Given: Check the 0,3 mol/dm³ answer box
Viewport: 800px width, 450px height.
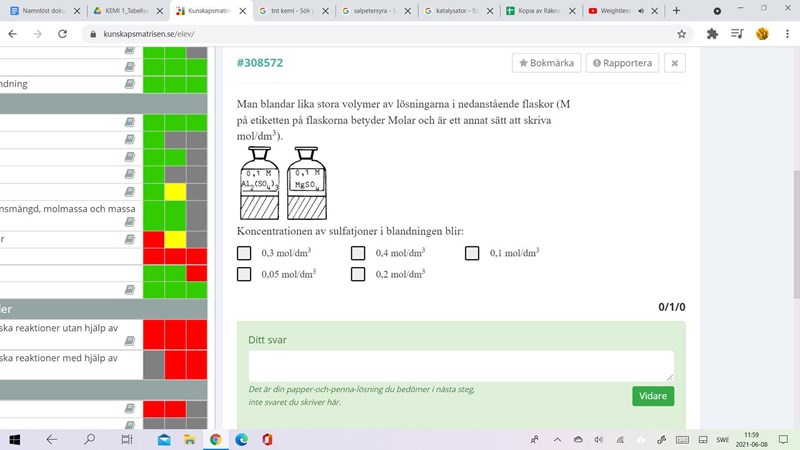Looking at the screenshot, I should point(244,253).
